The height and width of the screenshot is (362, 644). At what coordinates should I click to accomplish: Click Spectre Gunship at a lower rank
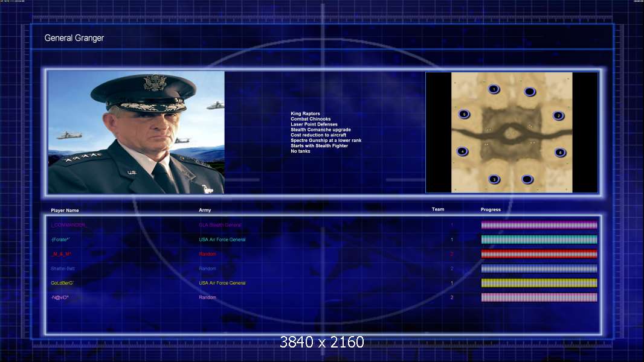[x=326, y=140]
